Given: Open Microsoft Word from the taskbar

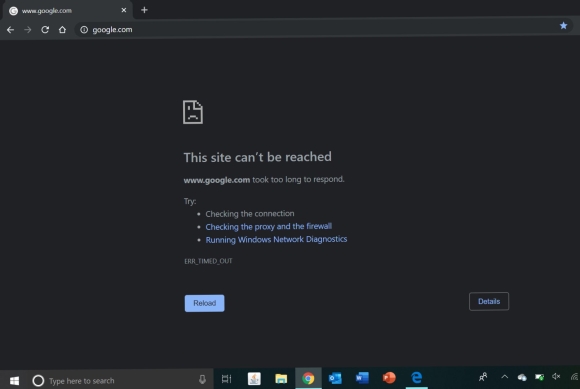Looking at the screenshot, I should coord(362,378).
